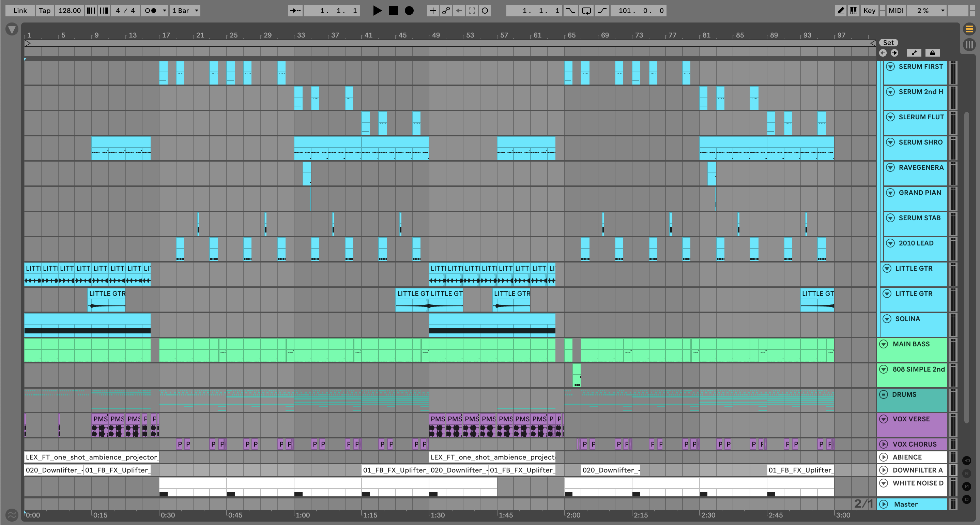Click the Phase Nudge Down button

[91, 11]
